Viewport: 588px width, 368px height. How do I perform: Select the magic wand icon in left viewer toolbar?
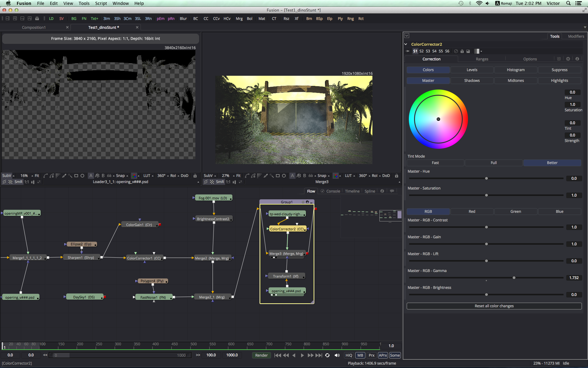tap(70, 176)
